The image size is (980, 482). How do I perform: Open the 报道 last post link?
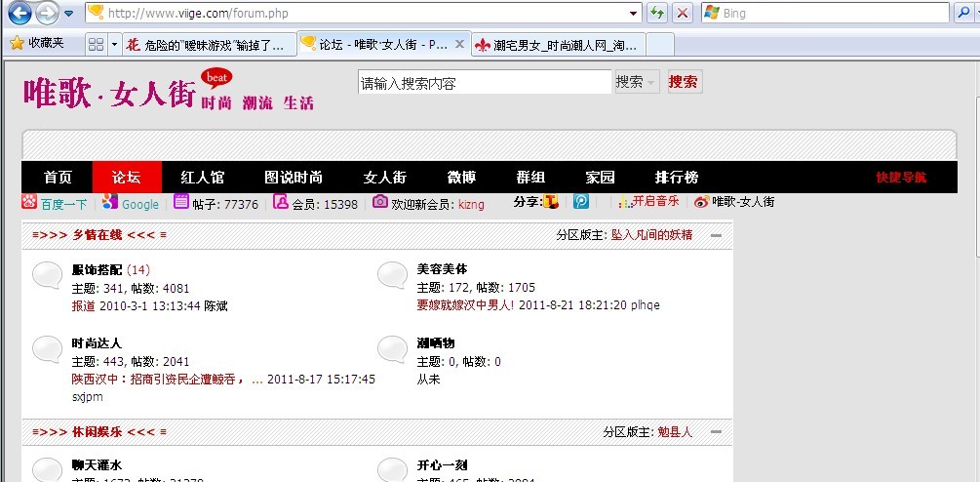[84, 305]
